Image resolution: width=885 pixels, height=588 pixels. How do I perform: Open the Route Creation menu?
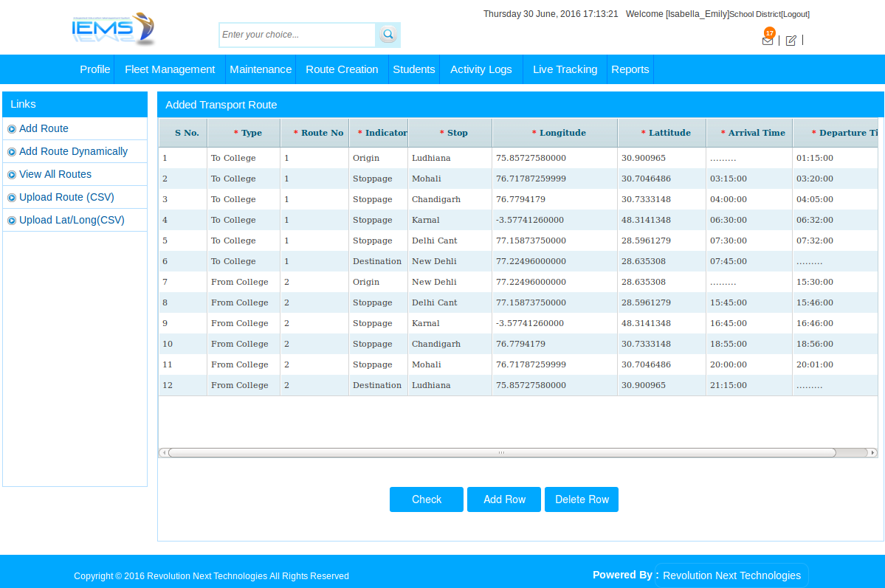342,69
